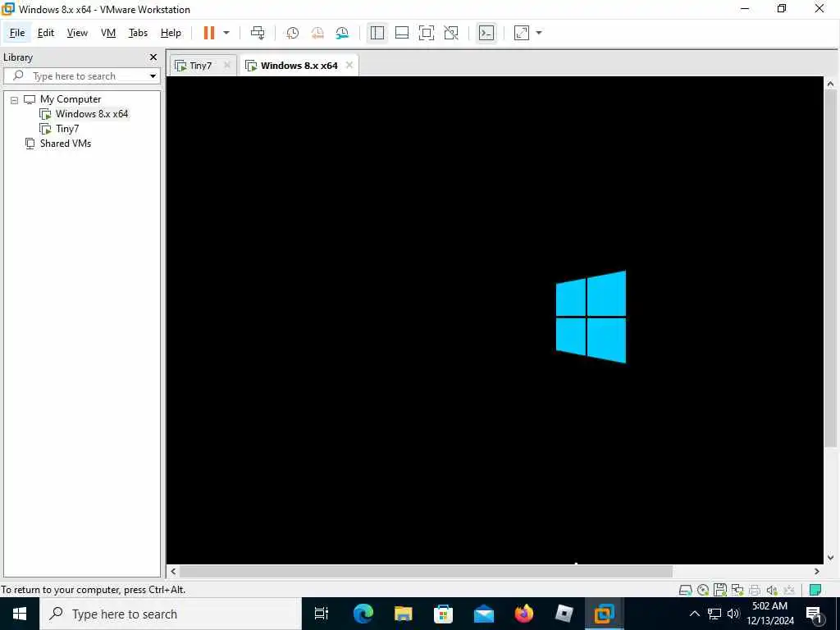Collapse the My Computer tree node
840x630 pixels.
pos(15,100)
